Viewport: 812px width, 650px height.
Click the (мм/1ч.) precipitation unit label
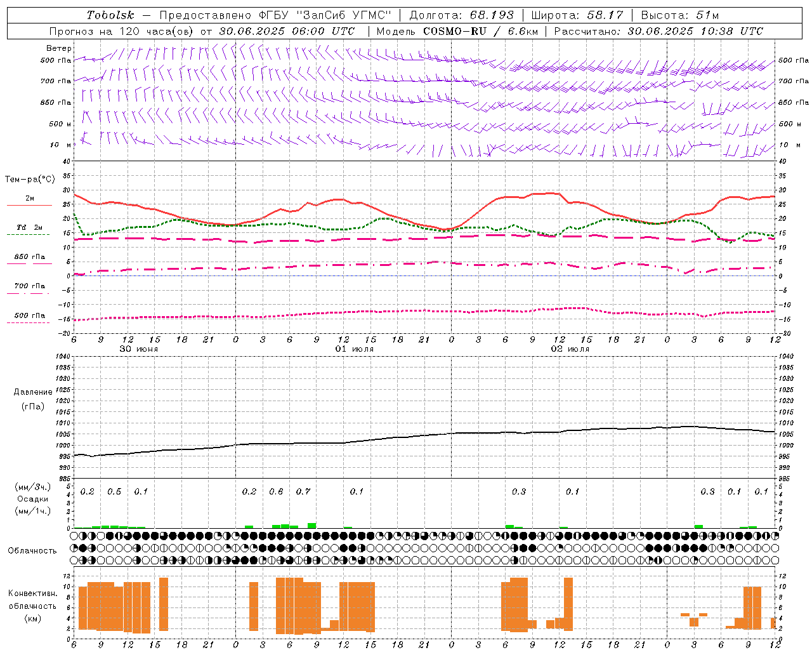[x=33, y=511]
